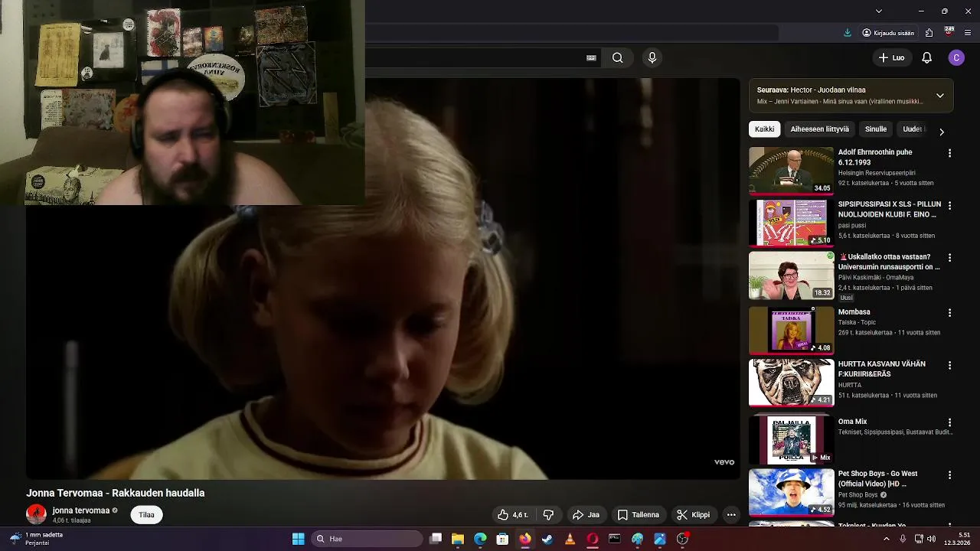Open options for Uskallatko ottaa vastaan video
Viewport: 980px width, 551px height.
point(949,258)
